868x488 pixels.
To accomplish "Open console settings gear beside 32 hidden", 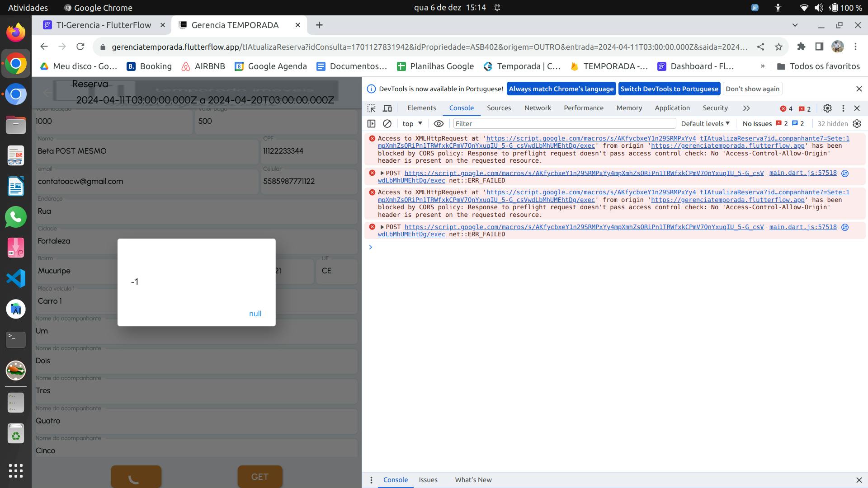I will pyautogui.click(x=857, y=124).
